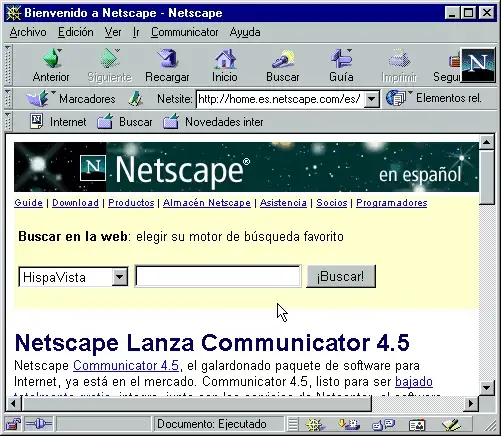Open the Novedades inter toolbar folder

[x=213, y=122]
